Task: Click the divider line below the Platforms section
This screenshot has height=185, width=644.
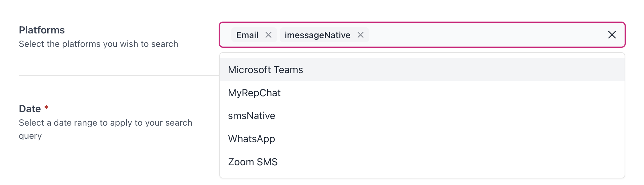Action: point(119,76)
